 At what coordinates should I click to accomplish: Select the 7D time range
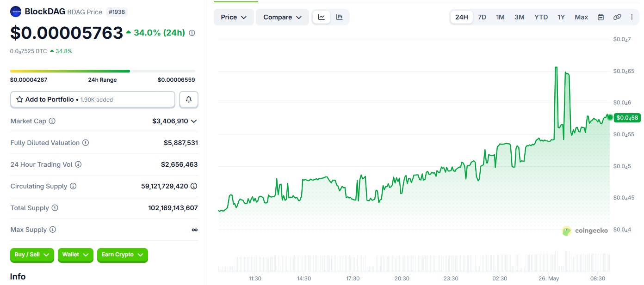point(482,17)
